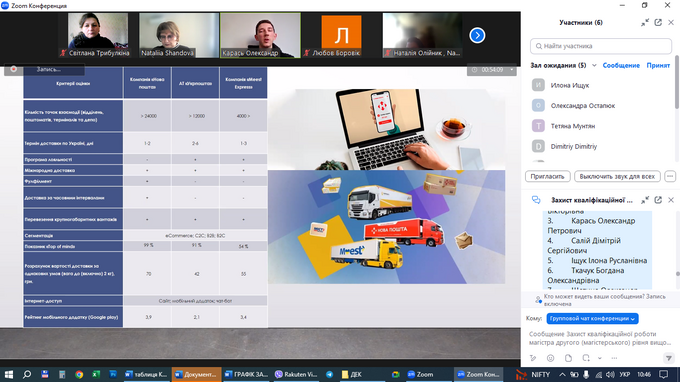Open Telegram from the taskbar
The image size is (680, 382).
pos(330,375)
